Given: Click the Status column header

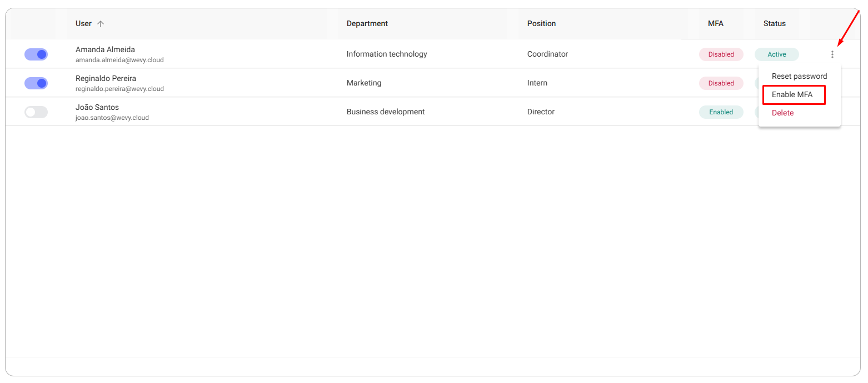Looking at the screenshot, I should [x=775, y=23].
